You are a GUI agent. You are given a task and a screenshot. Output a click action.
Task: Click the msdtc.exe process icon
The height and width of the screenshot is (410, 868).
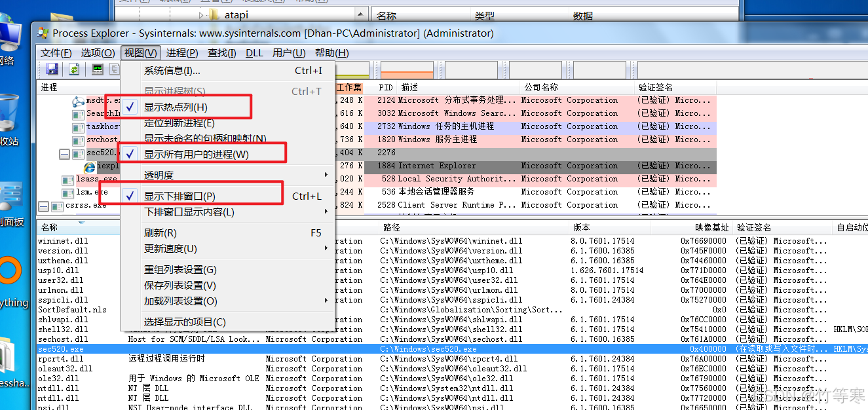(79, 101)
